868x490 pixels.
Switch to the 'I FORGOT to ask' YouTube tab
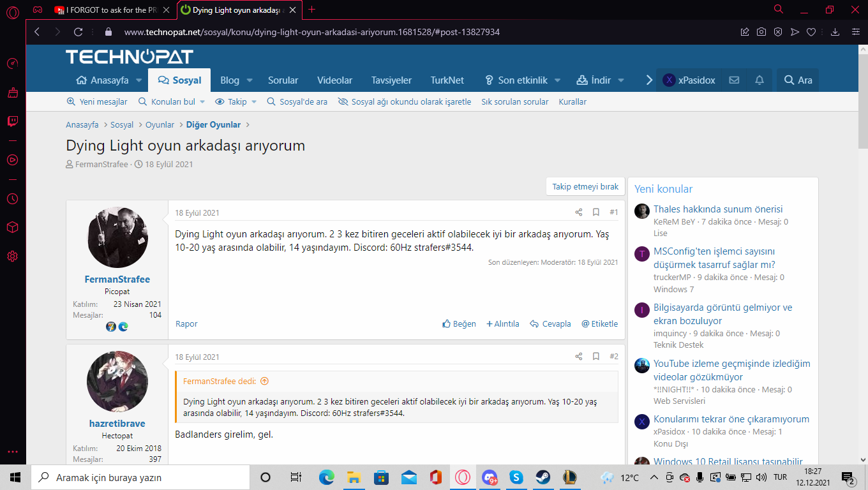[113, 10]
